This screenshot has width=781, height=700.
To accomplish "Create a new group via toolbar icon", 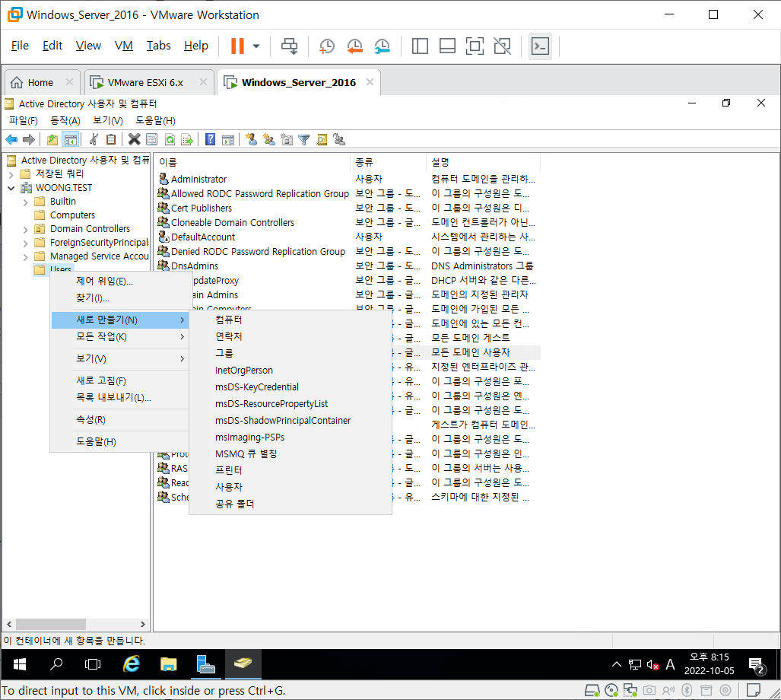I will tap(269, 139).
